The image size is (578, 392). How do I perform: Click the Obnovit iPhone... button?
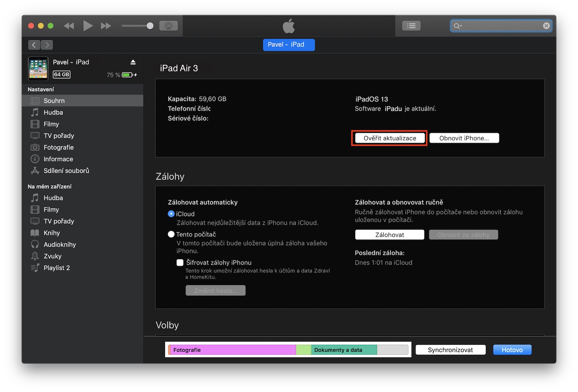click(464, 138)
